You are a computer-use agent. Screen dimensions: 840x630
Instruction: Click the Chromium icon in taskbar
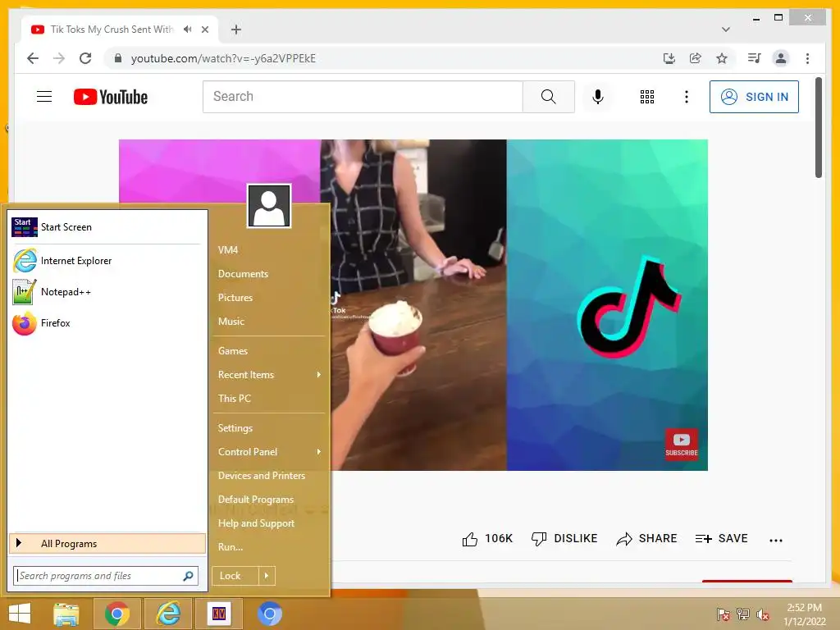(269, 614)
